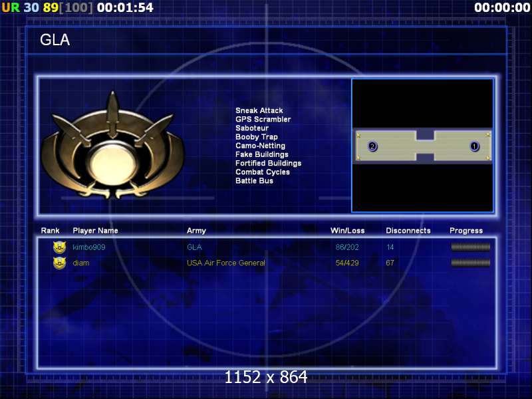Click win/loss value 86/202
The height and width of the screenshot is (399, 532).
(x=347, y=247)
